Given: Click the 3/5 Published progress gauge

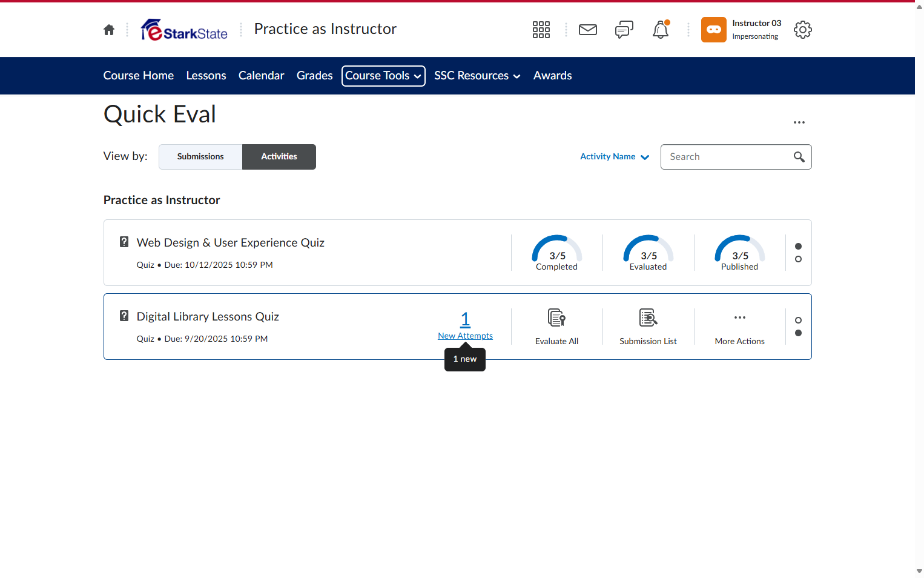Looking at the screenshot, I should (740, 253).
